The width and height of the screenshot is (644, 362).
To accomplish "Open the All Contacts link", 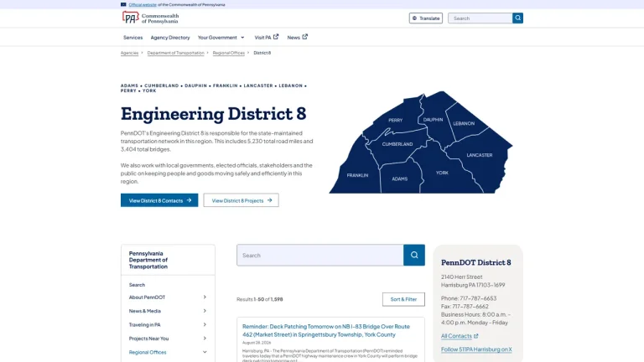I will point(456,336).
